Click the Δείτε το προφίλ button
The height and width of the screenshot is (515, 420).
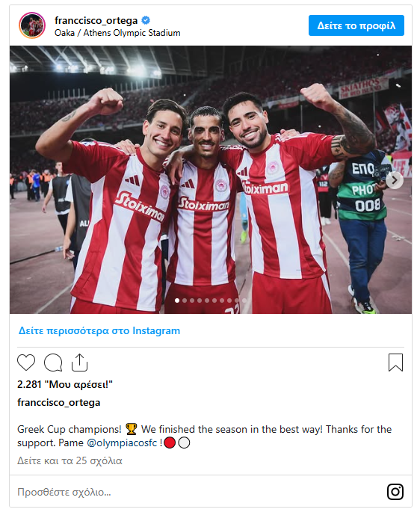pos(356,25)
